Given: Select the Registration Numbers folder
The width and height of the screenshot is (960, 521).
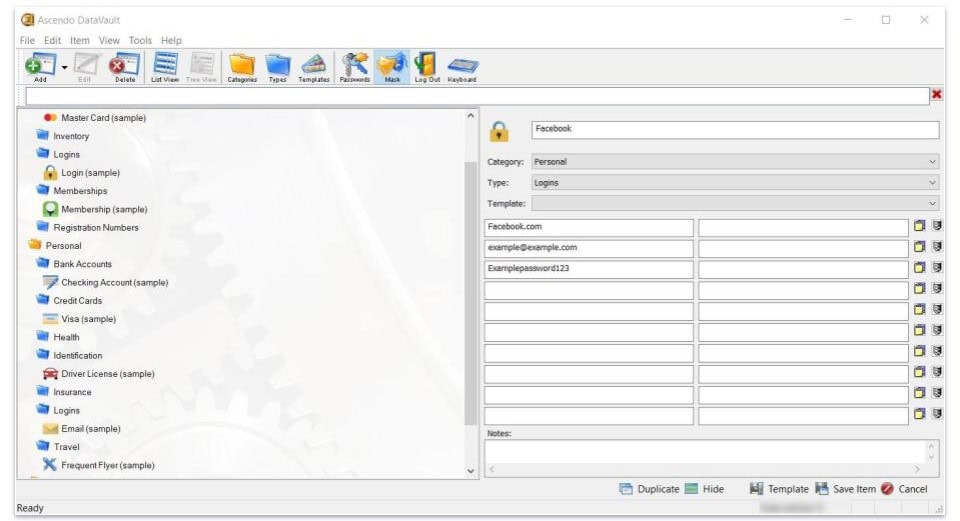Looking at the screenshot, I should pyautogui.click(x=87, y=228).
